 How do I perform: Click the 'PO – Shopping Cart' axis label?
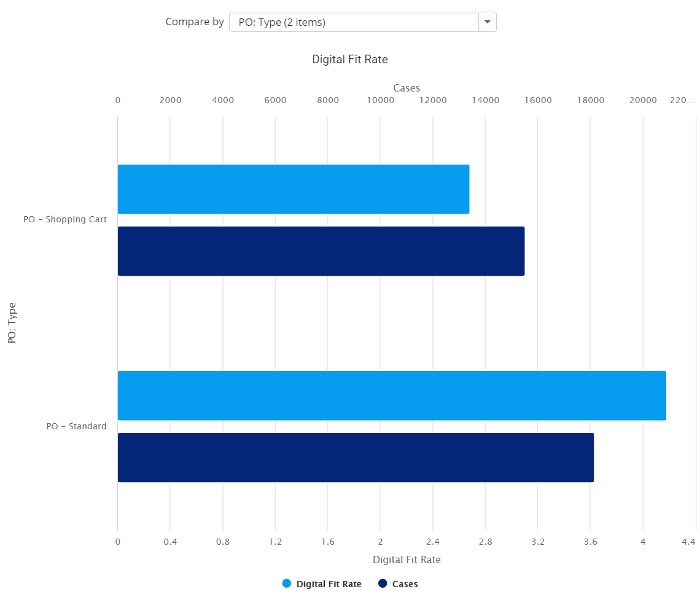point(65,219)
